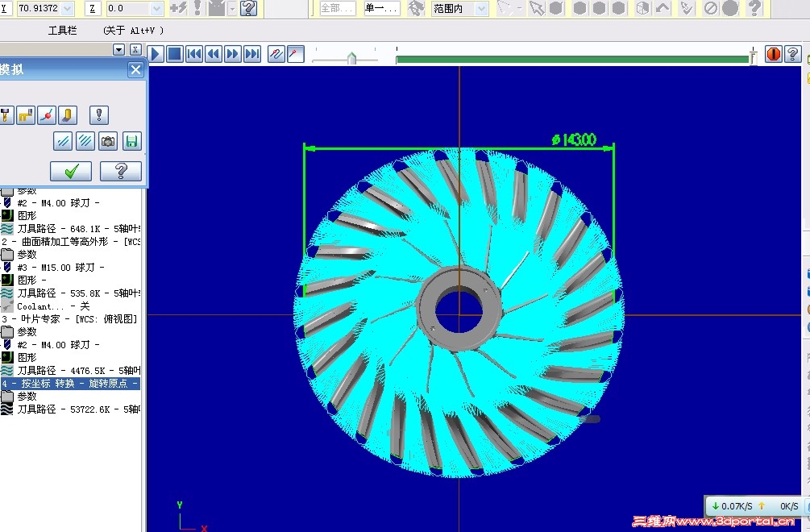Open help icon next to AutoCursor dropdown
The height and width of the screenshot is (532, 810).
point(248,8)
